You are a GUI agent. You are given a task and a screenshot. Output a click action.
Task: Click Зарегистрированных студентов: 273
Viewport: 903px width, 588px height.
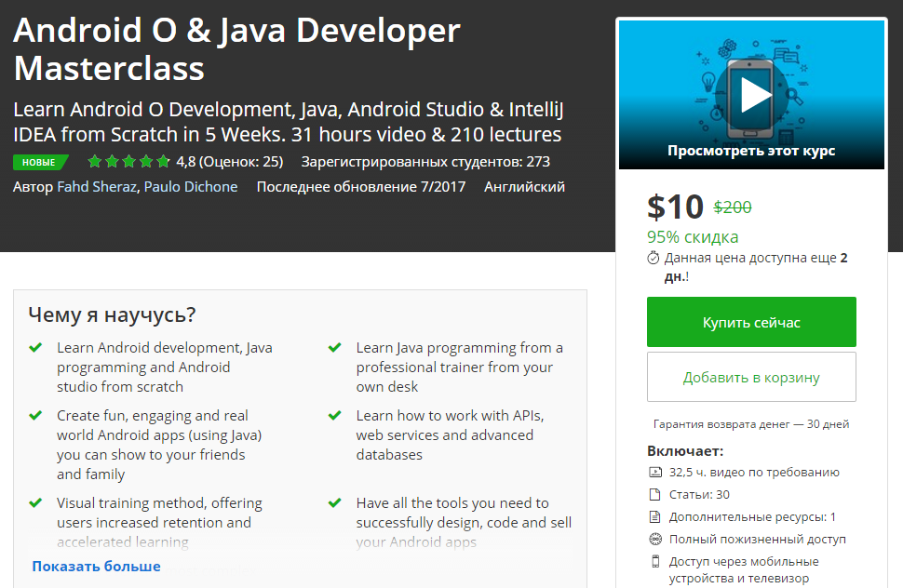click(x=425, y=162)
